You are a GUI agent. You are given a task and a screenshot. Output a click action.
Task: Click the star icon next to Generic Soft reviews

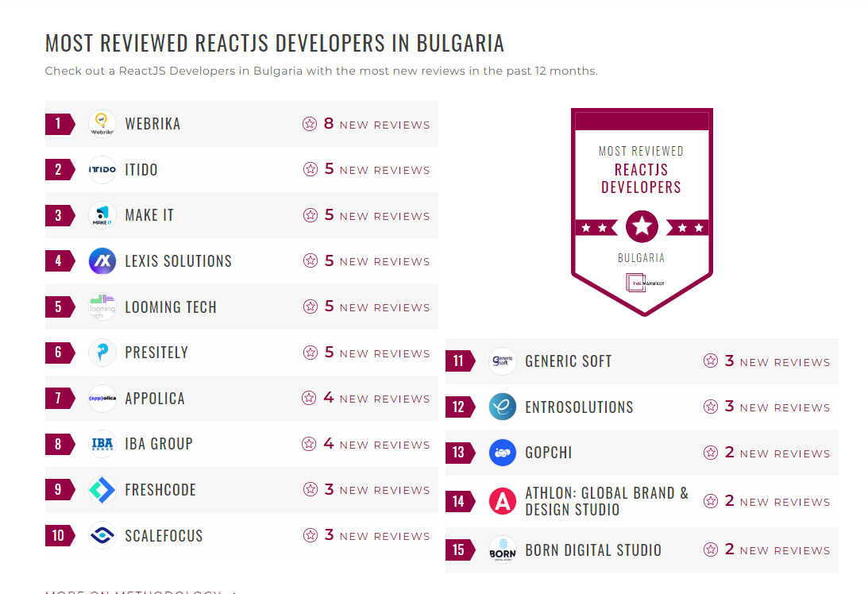(709, 361)
